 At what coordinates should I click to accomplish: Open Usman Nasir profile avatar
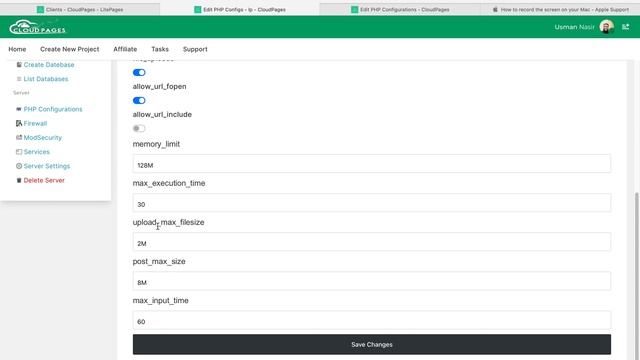tap(607, 27)
